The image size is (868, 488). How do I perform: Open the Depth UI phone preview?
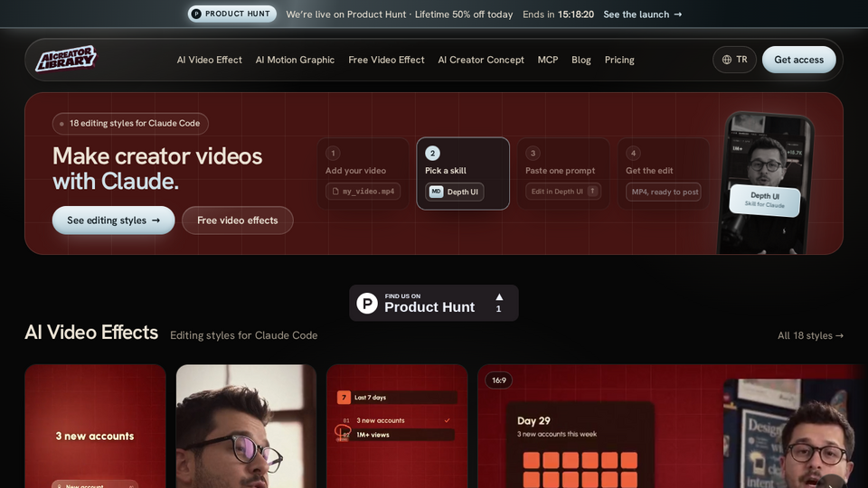(x=766, y=183)
